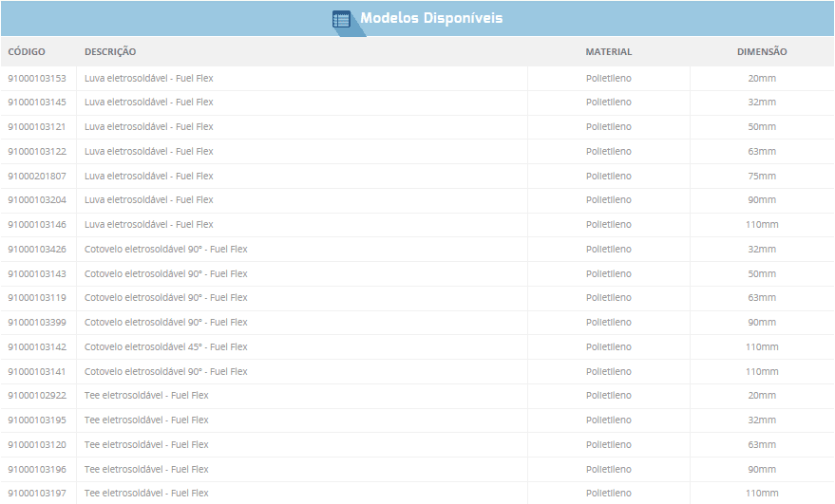Click Polietileno link in the 20mm Luva row
This screenshot has height=504, width=835.
point(608,78)
